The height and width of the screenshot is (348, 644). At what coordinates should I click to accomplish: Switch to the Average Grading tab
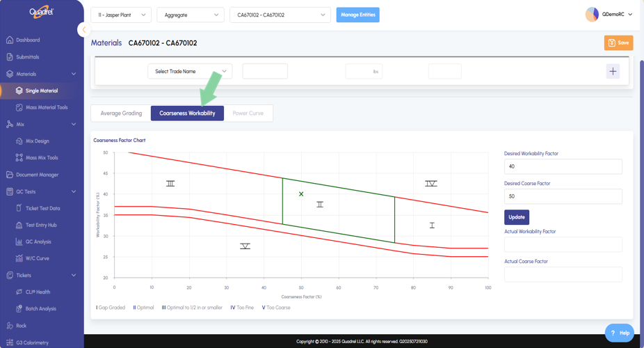121,113
